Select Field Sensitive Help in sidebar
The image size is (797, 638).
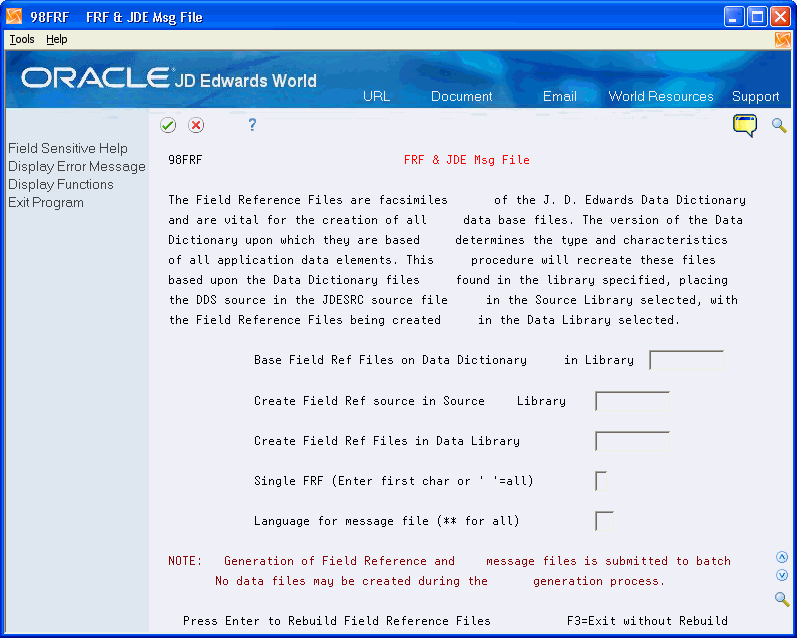[x=68, y=148]
